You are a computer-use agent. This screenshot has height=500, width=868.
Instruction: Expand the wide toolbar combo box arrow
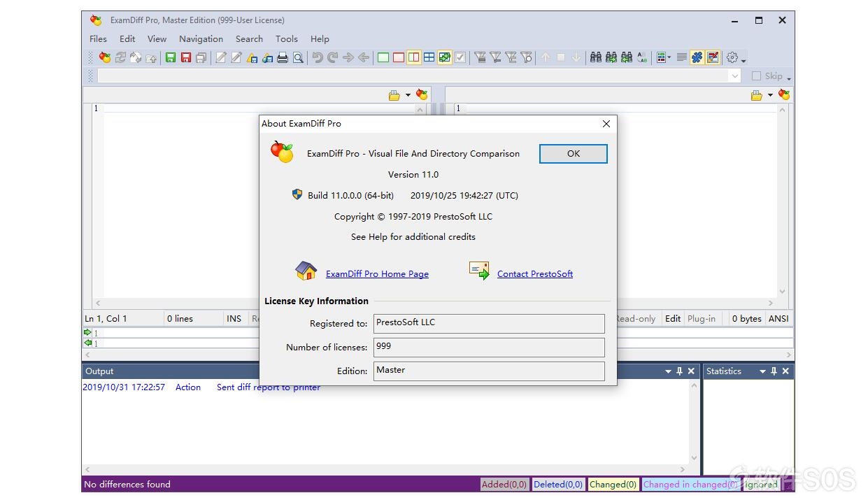tap(734, 76)
